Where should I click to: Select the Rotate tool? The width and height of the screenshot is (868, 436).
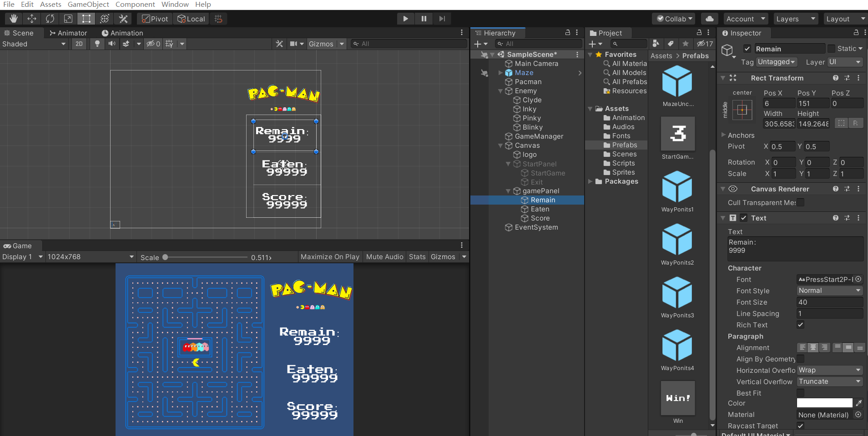click(50, 19)
